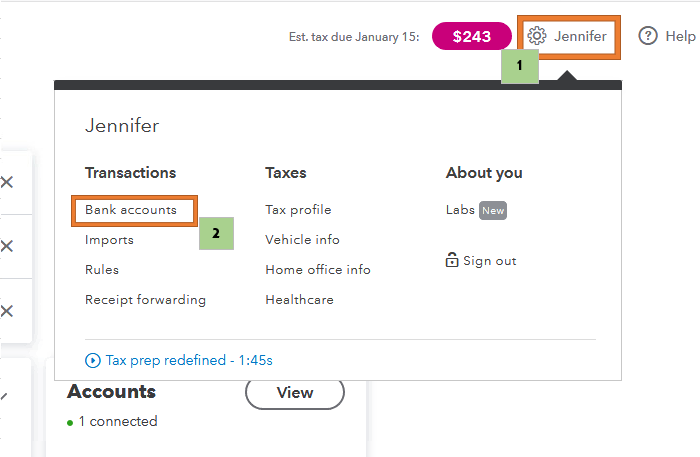Go to Home office info
The width and height of the screenshot is (700, 457).
click(x=318, y=270)
